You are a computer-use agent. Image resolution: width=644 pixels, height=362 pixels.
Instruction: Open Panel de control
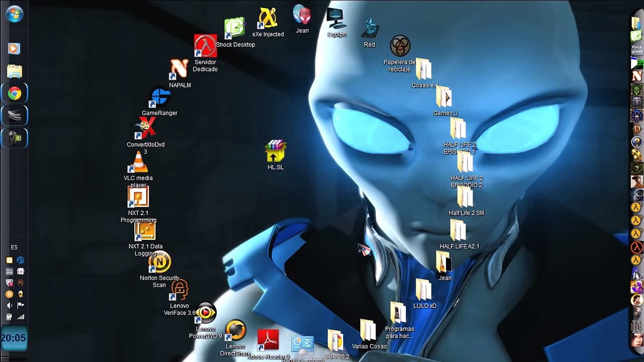point(302,345)
